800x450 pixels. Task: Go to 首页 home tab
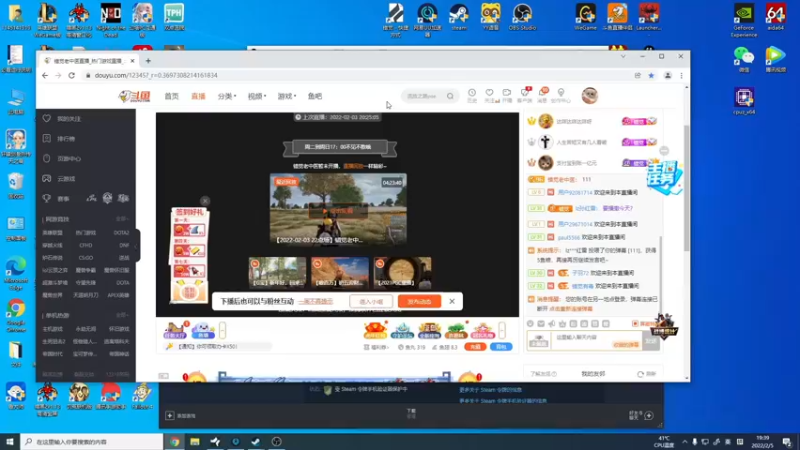171,96
